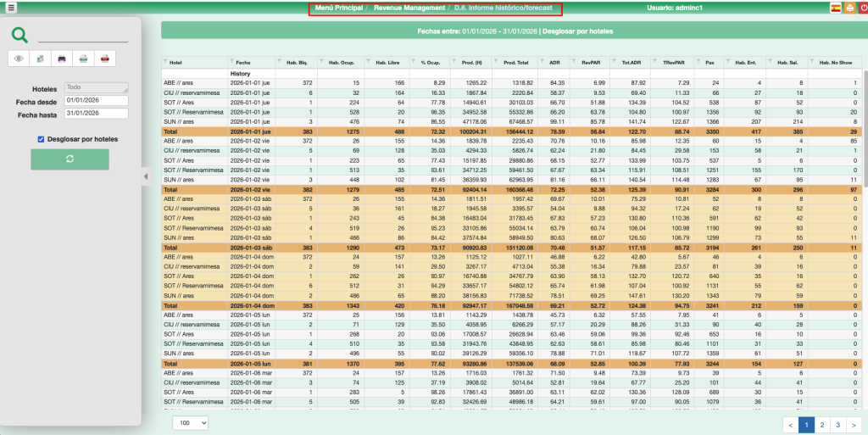868x435 pixels.
Task: Uncheck the Desglosar por hoteles checkbox
Action: coord(41,139)
